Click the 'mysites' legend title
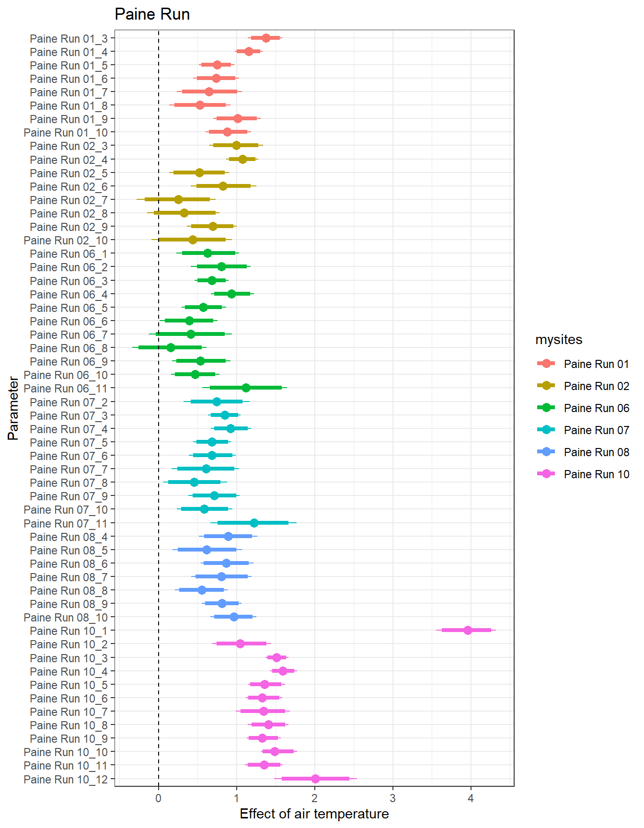 [x=559, y=340]
